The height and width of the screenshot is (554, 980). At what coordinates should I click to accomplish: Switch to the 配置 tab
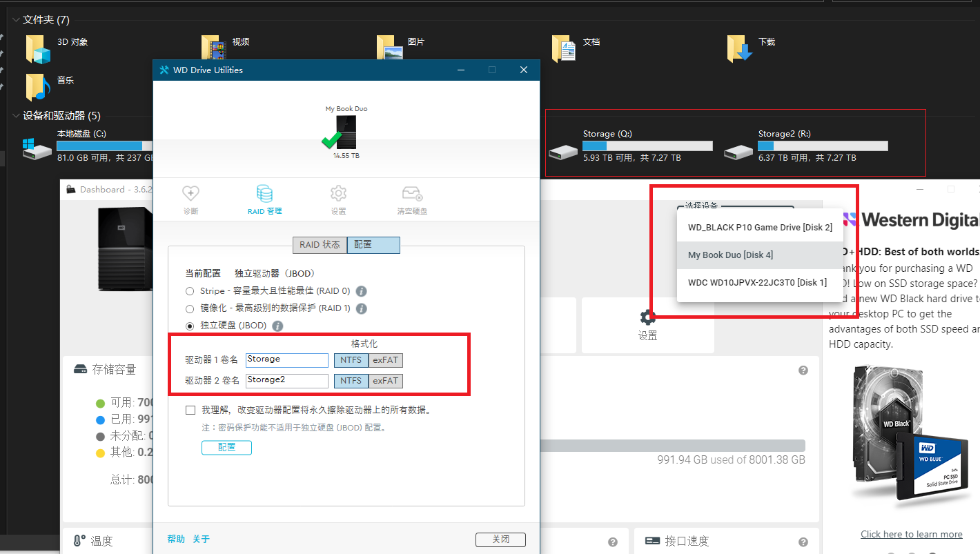pyautogui.click(x=373, y=245)
